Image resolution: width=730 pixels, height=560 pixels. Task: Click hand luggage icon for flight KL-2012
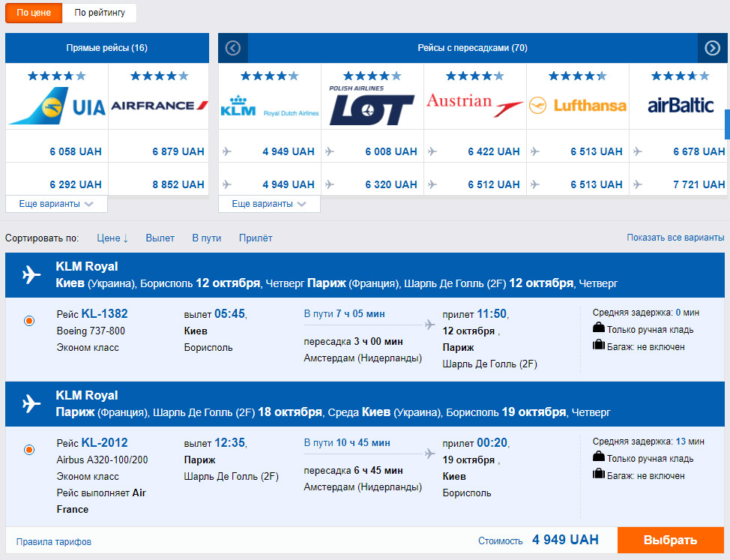598,457
